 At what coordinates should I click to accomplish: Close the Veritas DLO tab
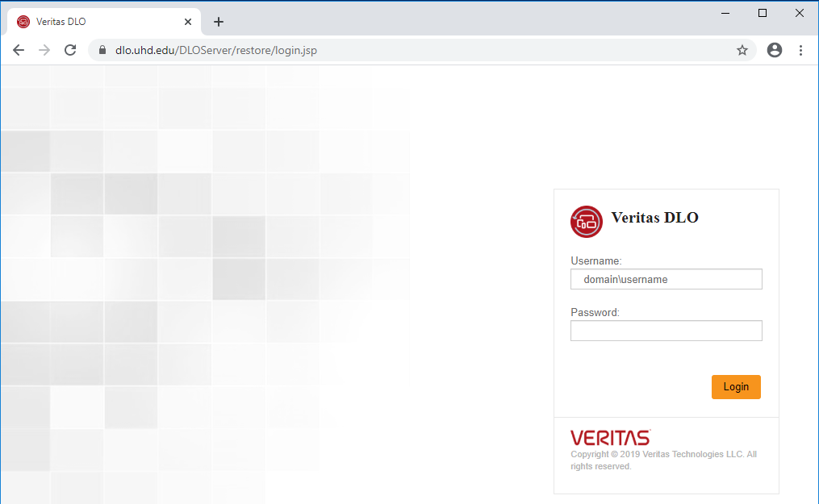coord(188,22)
